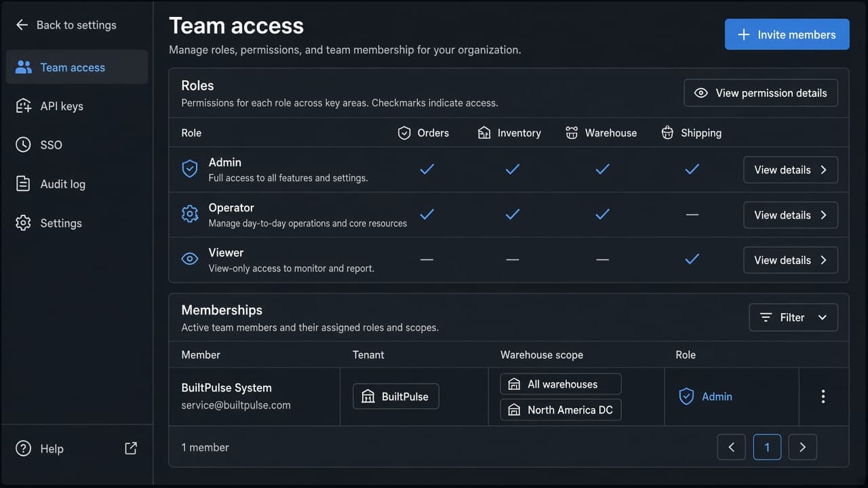Click the Settings gear icon in sidebar

click(24, 223)
